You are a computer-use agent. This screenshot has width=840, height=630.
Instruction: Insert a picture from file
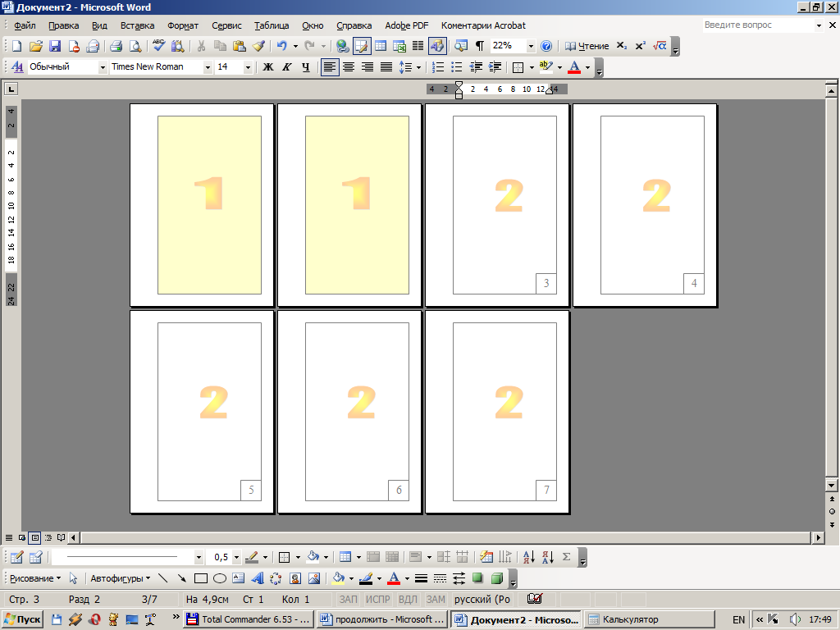(x=314, y=578)
